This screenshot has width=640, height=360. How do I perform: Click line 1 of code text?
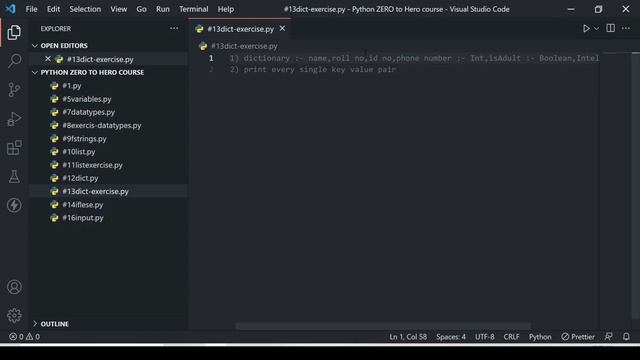(x=414, y=58)
